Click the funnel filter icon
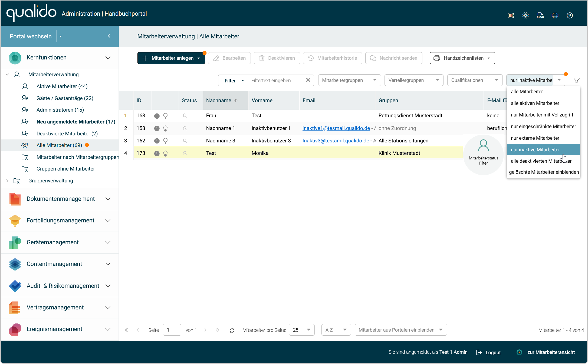This screenshot has width=588, height=364. coord(576,80)
